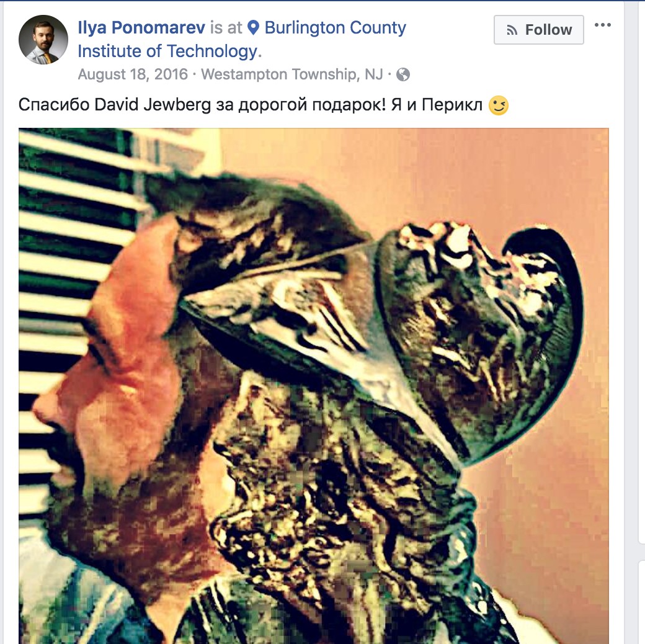Click the word Перикл in the post

(x=452, y=105)
